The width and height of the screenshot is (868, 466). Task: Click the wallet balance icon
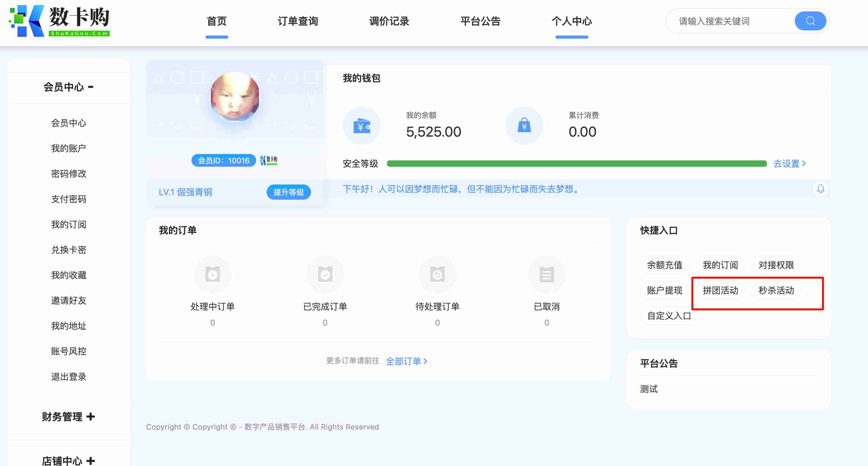(x=361, y=126)
